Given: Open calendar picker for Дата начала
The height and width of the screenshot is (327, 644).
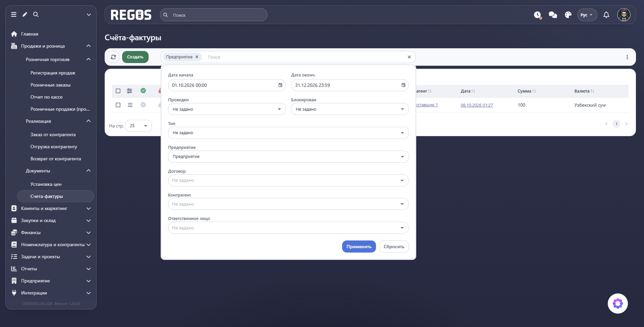Looking at the screenshot, I should 280,85.
